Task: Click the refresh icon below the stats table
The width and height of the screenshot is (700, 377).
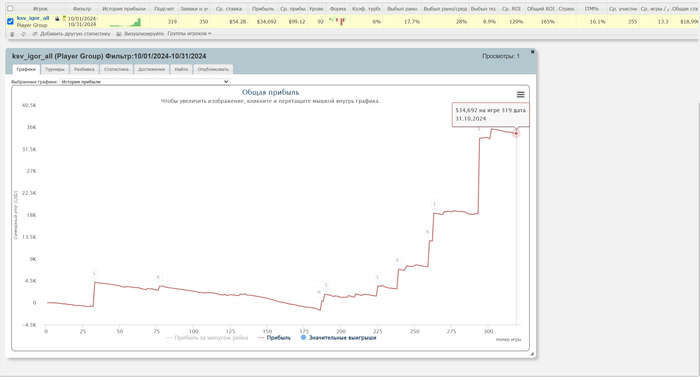Action: (23, 34)
